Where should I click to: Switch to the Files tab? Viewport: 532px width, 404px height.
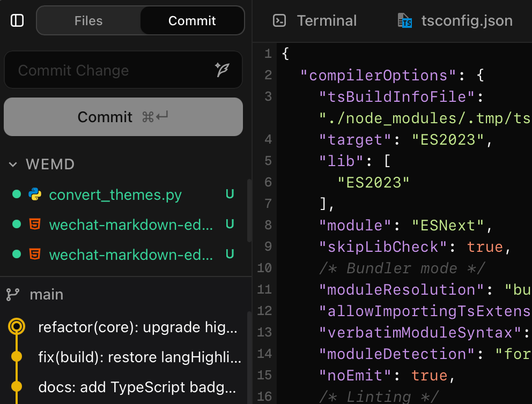(x=88, y=20)
